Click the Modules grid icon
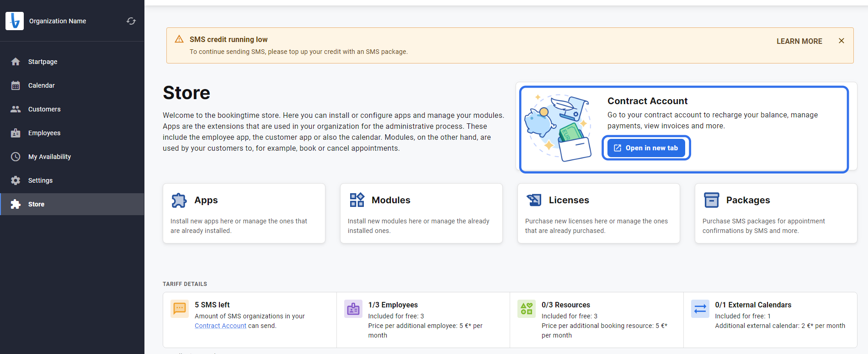868x354 pixels. pos(357,200)
